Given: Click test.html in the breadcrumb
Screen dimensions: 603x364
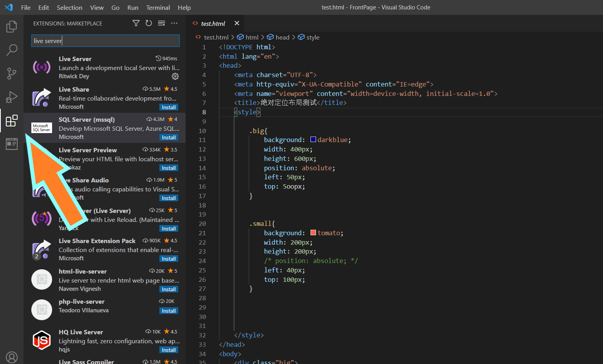Looking at the screenshot, I should [x=216, y=37].
